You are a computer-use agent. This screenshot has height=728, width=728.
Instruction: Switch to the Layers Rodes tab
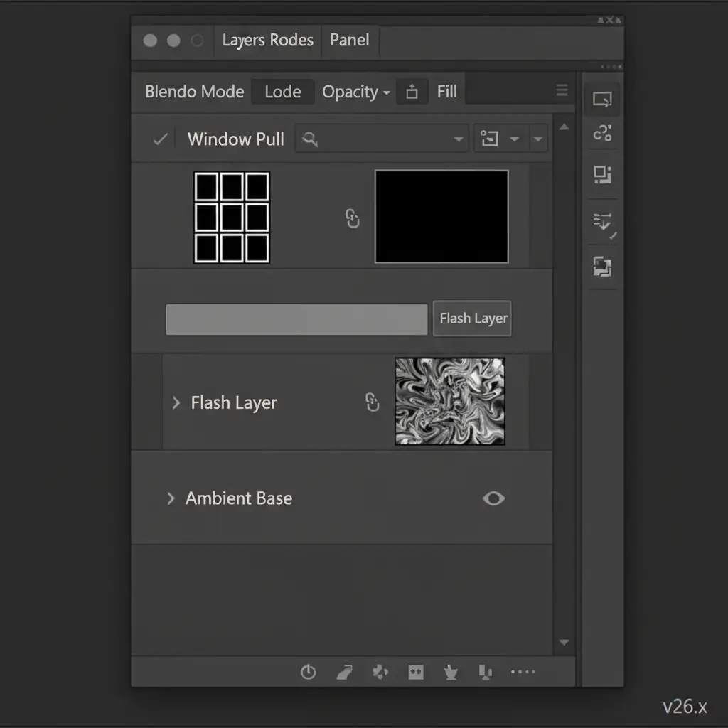click(x=267, y=41)
